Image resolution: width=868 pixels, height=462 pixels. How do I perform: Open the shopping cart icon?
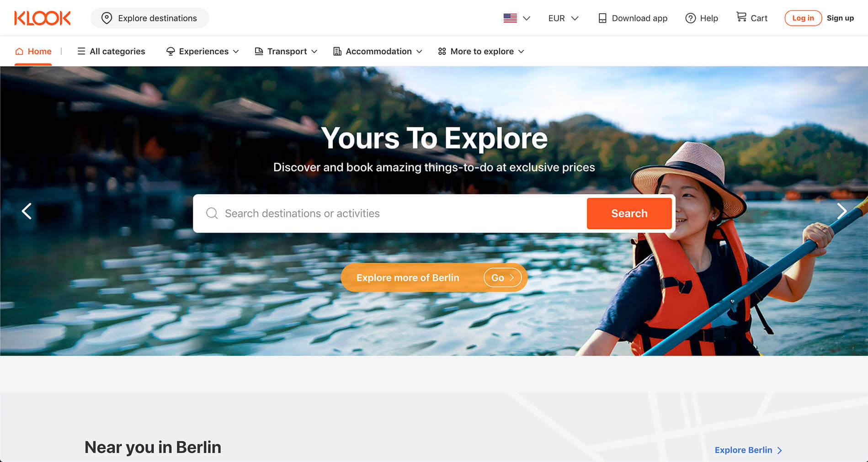click(x=741, y=17)
